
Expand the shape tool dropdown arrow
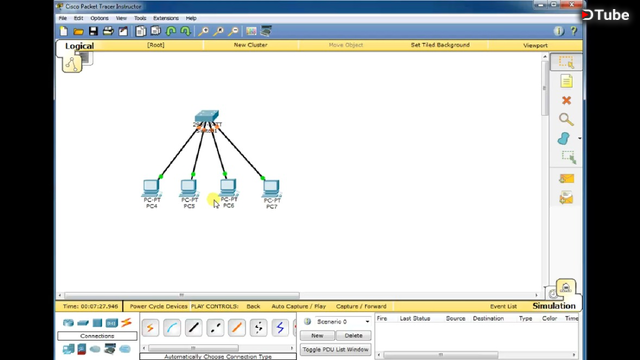coord(579,139)
